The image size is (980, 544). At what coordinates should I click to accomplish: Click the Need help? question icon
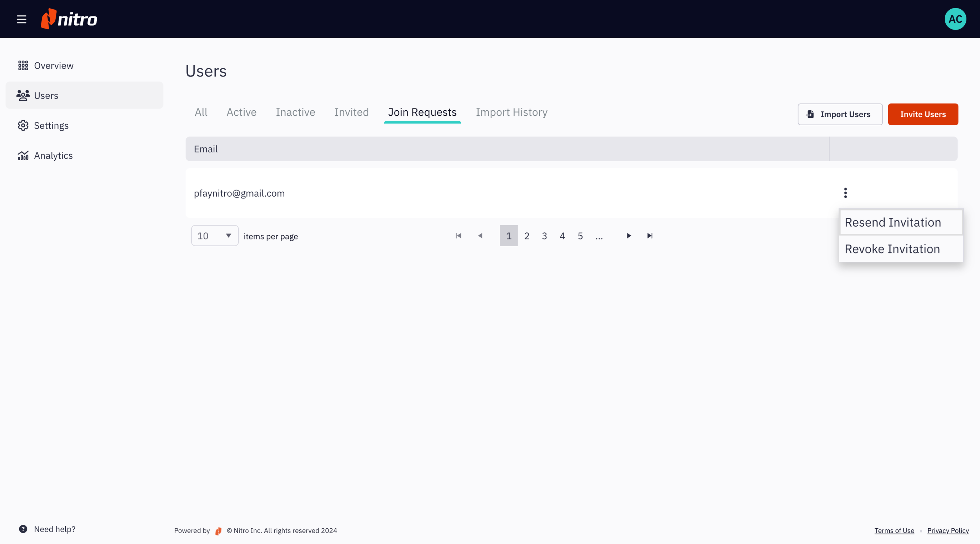(23, 529)
